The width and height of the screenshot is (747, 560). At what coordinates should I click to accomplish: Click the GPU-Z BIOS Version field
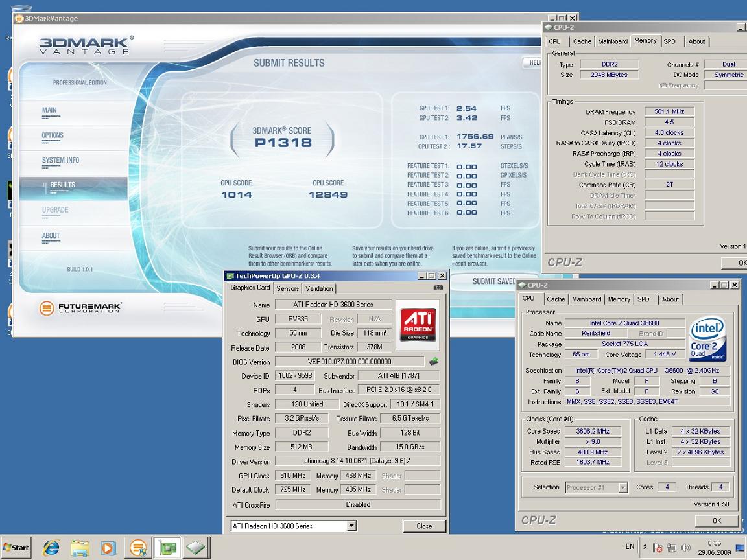350,362
